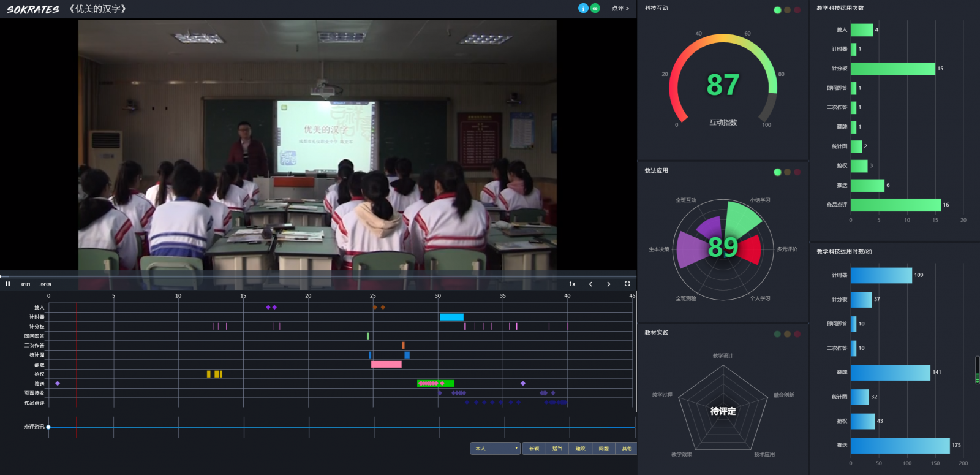Click the green link icon
The width and height of the screenshot is (980, 475).
[595, 8]
